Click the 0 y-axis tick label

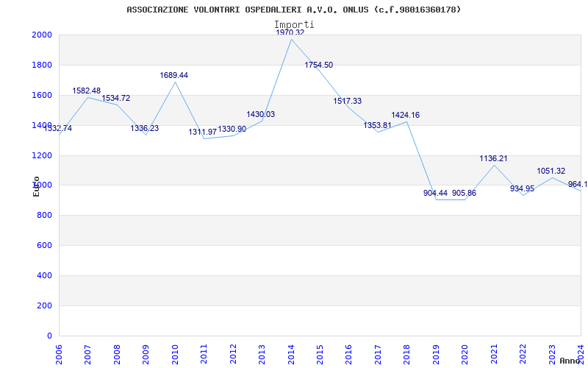click(50, 336)
